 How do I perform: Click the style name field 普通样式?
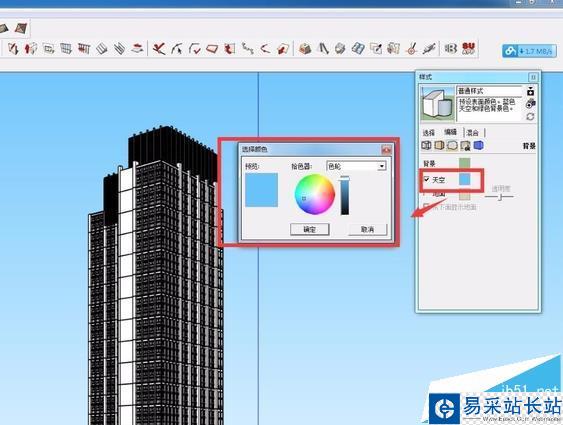tap(490, 91)
